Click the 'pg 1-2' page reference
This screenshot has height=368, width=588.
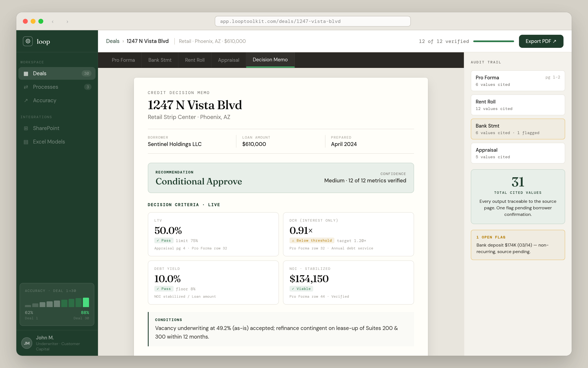click(552, 77)
